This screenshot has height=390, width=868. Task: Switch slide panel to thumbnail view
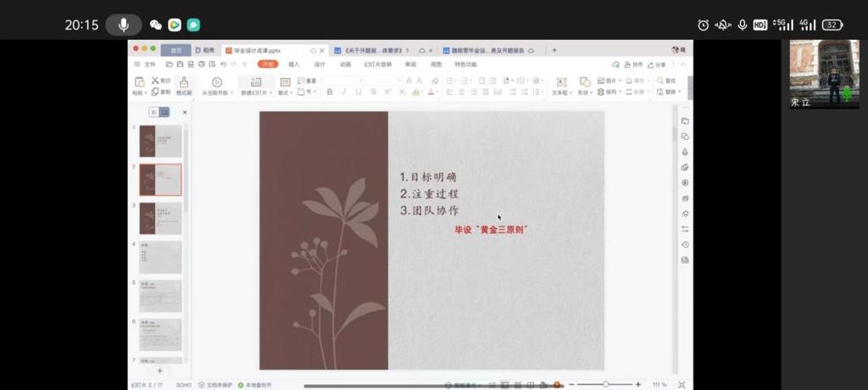point(164,112)
